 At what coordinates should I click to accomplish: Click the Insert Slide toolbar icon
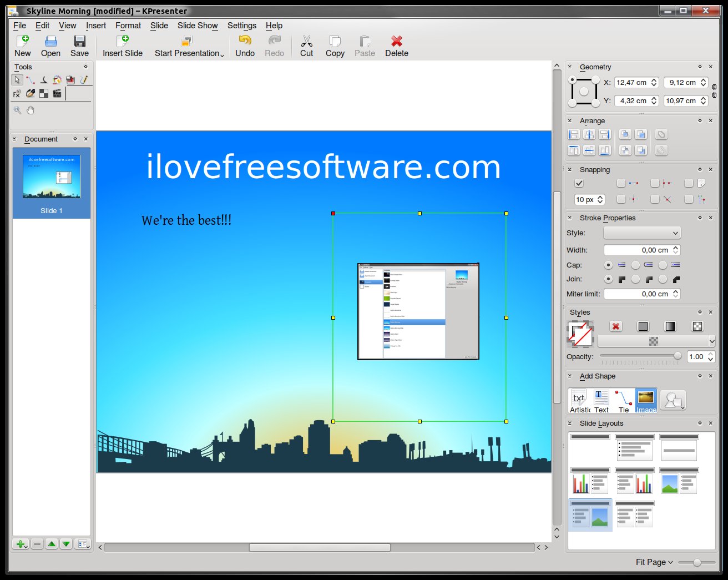pos(123,42)
